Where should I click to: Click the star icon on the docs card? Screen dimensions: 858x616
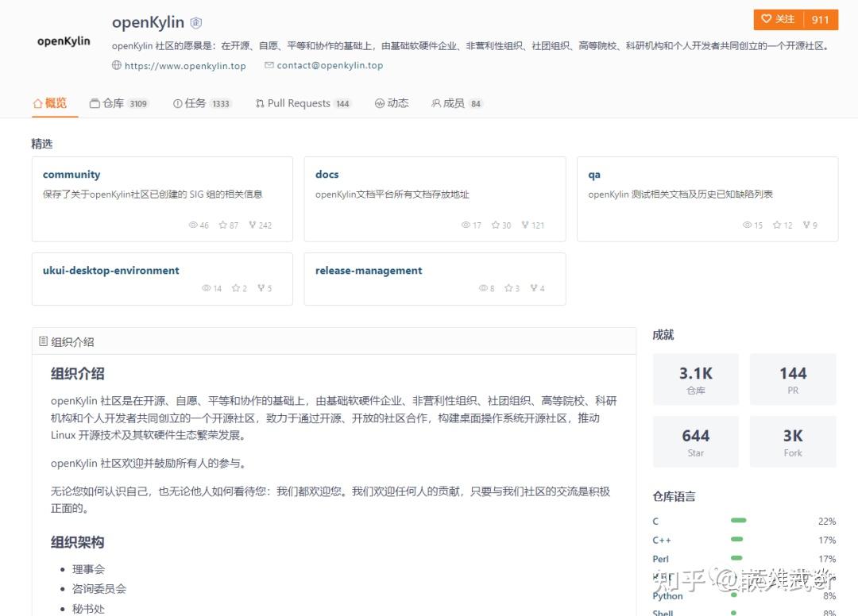pyautogui.click(x=495, y=225)
